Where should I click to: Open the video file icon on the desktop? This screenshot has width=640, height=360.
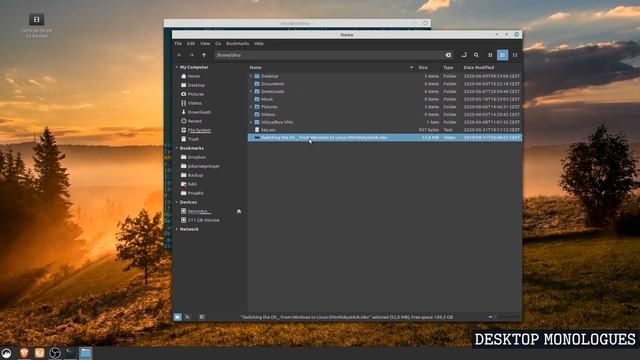coord(36,25)
